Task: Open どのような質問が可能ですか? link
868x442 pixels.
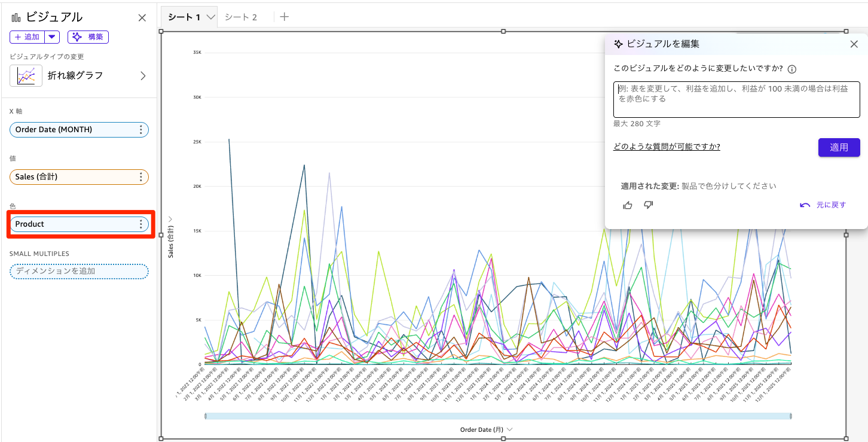Action: pyautogui.click(x=667, y=147)
